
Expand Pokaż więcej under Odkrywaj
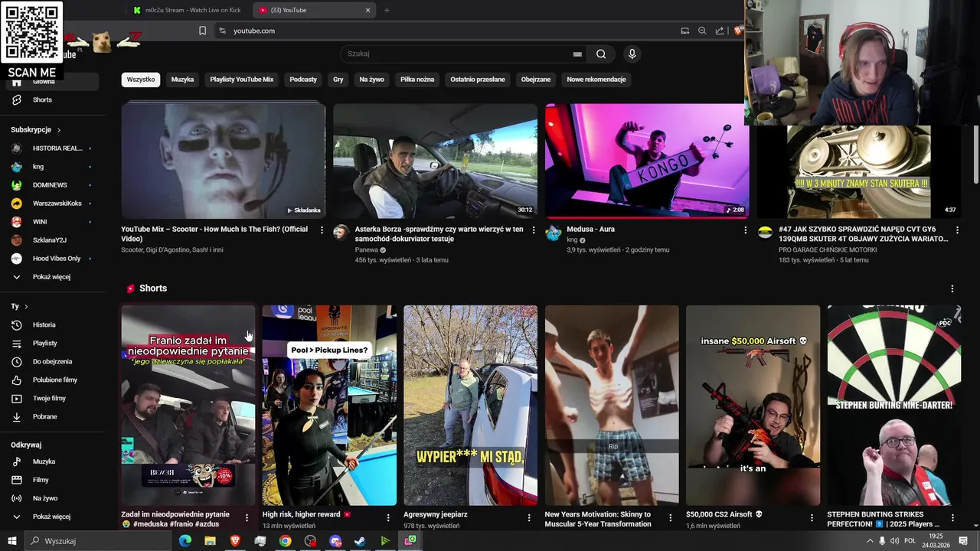51,517
